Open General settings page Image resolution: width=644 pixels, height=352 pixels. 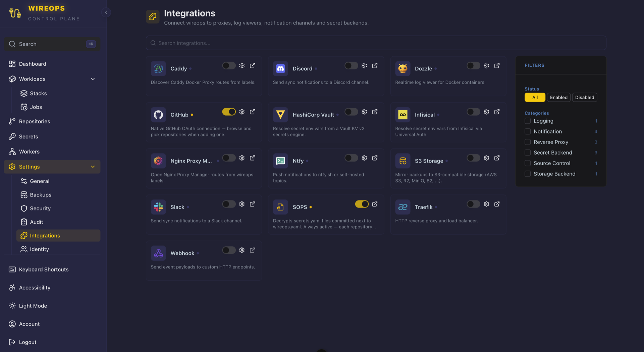point(58,181)
